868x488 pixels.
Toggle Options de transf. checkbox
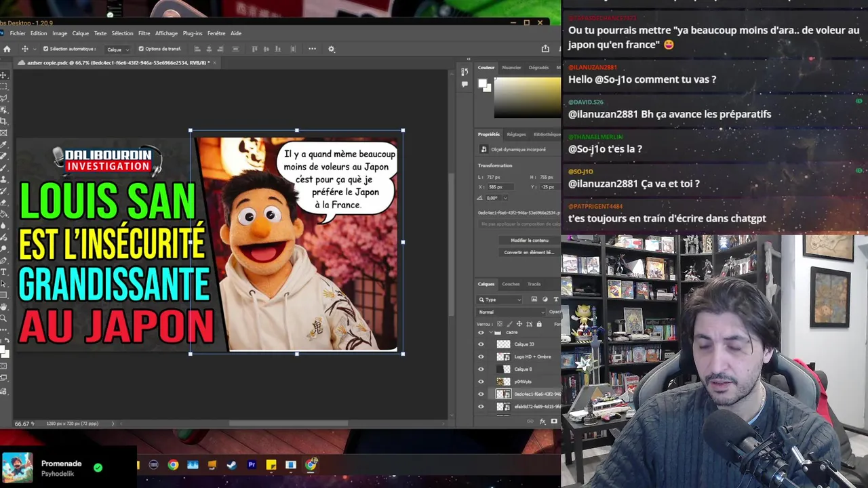pyautogui.click(x=141, y=49)
